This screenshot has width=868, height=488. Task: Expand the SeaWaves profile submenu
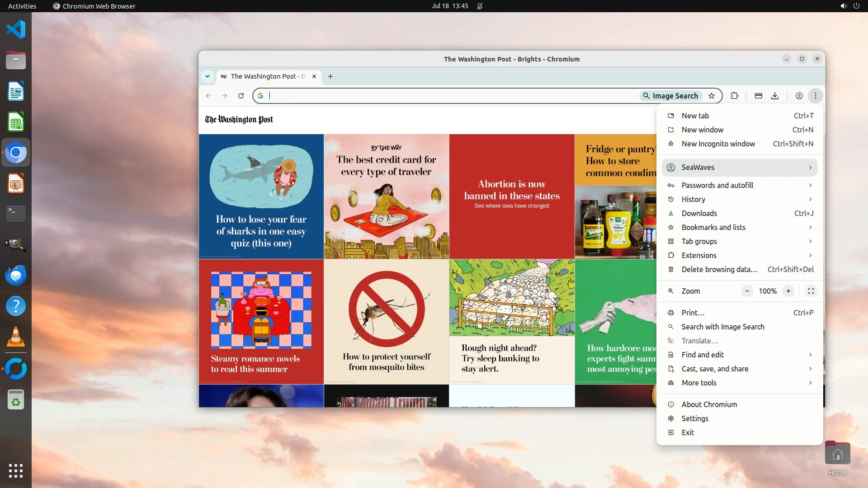740,168
